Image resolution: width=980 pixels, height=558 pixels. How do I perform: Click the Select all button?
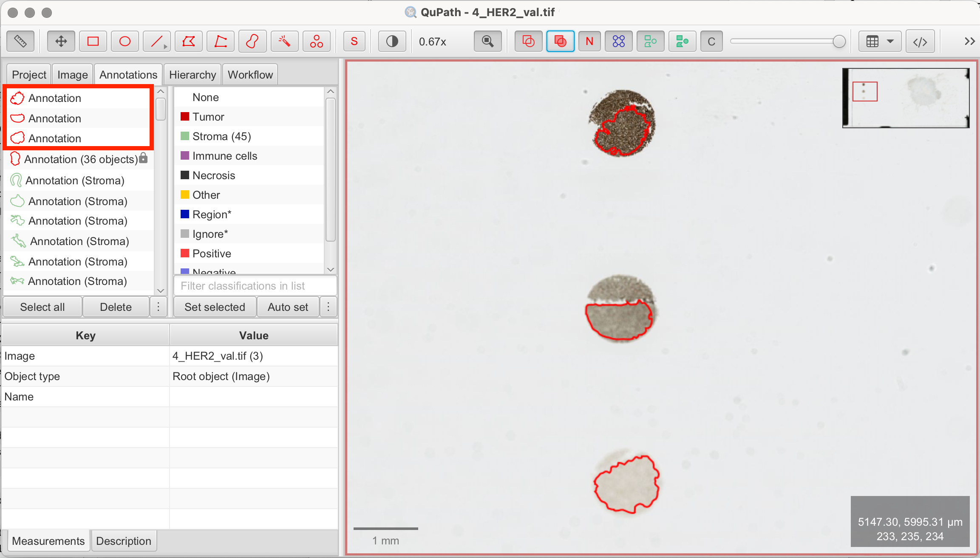point(42,307)
